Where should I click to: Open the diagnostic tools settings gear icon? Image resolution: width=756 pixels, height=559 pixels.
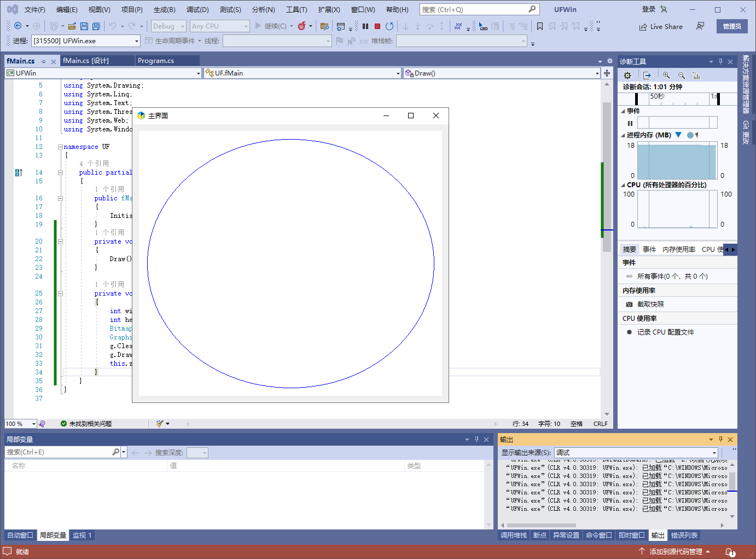tap(627, 76)
